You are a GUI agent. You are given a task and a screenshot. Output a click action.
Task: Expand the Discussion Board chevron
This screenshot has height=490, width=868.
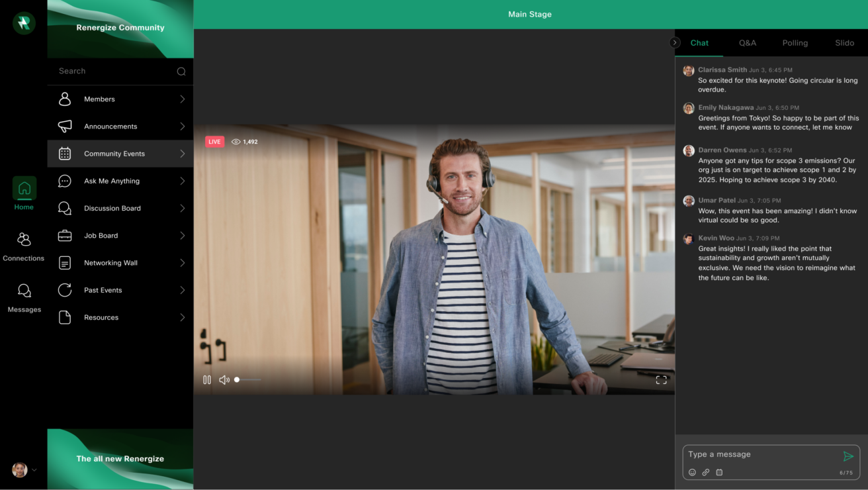[182, 209]
